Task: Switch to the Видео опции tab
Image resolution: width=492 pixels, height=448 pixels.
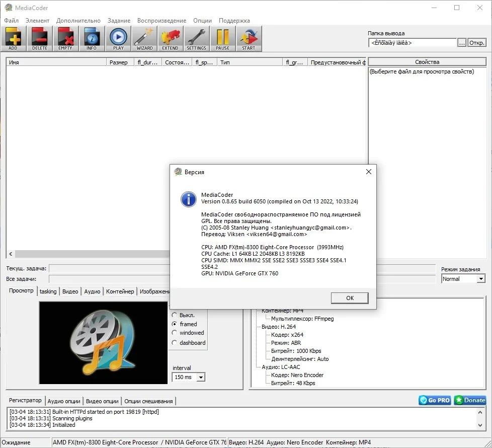Action: pyautogui.click(x=102, y=401)
